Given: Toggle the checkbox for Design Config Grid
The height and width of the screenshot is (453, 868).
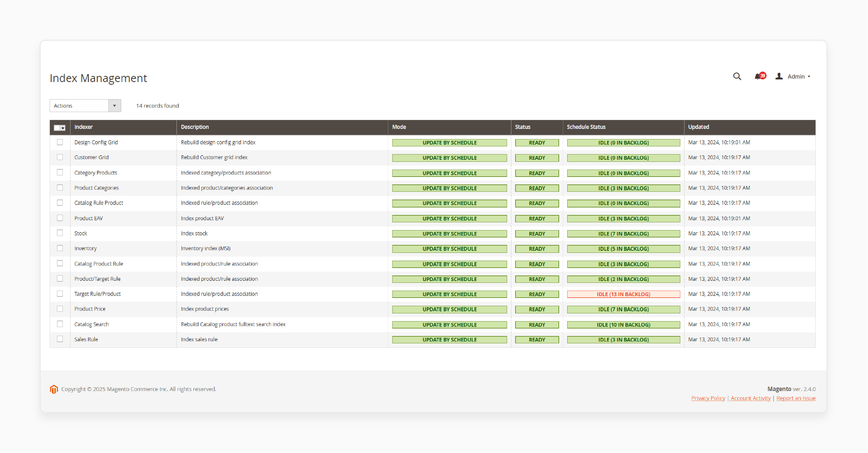Looking at the screenshot, I should 60,141.
